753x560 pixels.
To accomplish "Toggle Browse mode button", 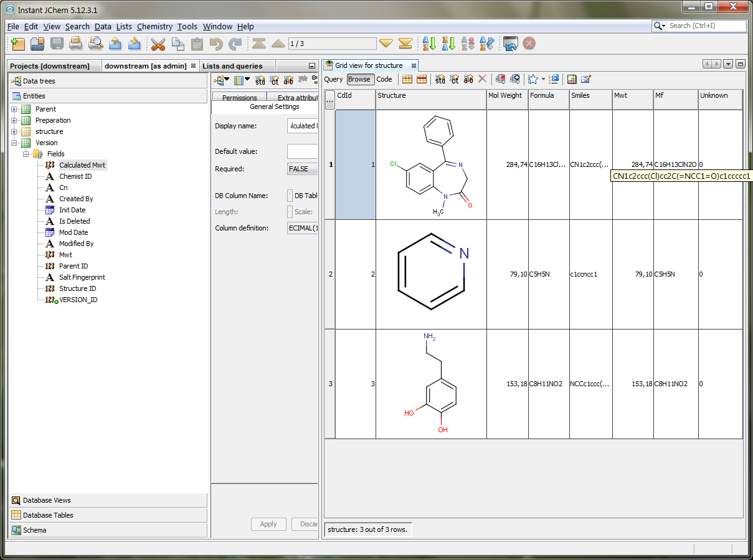I will pos(359,79).
